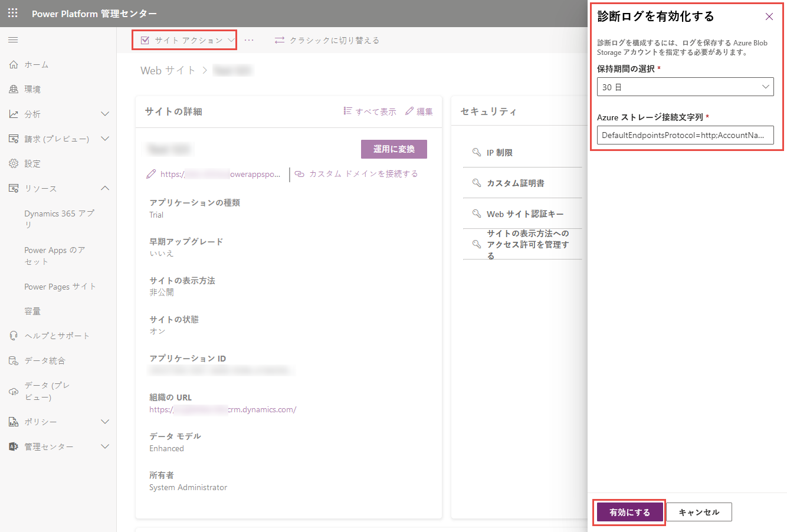Click the キャンセル button
The width and height of the screenshot is (787, 532).
tap(699, 512)
